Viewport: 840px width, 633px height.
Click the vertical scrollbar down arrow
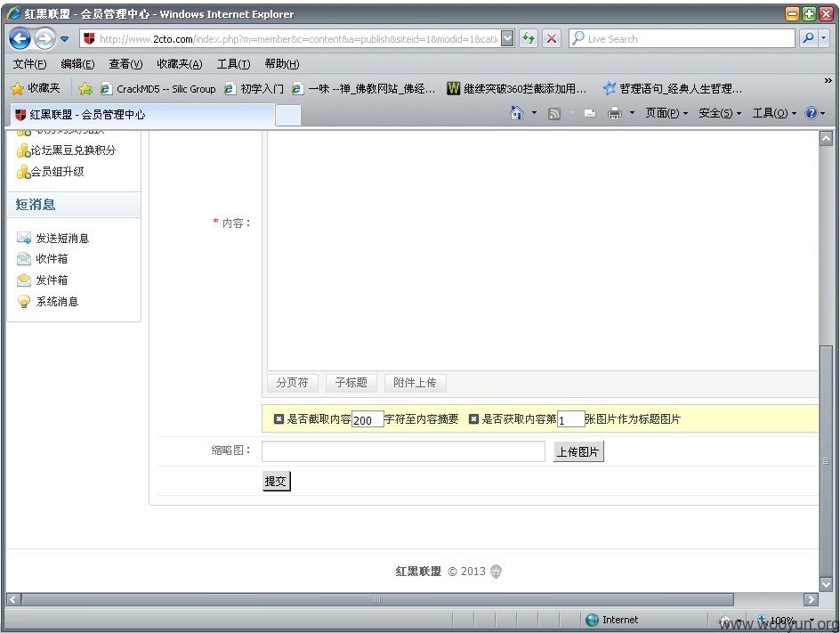826,584
